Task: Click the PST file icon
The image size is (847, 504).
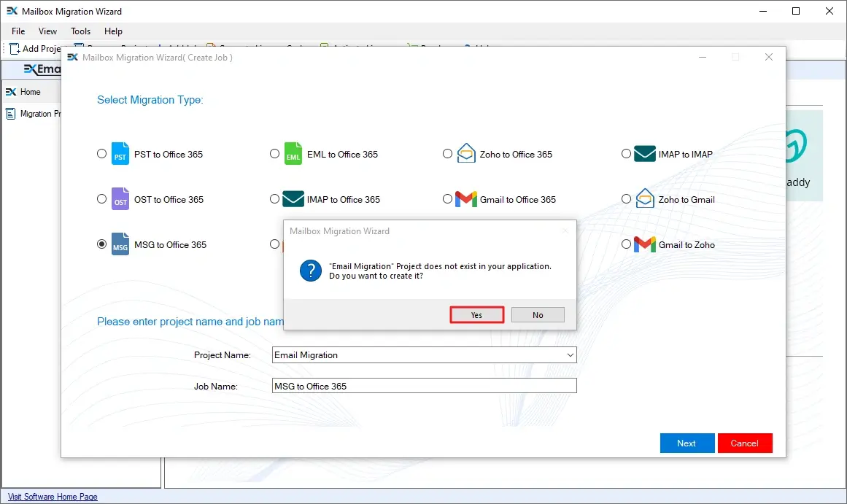Action: coord(120,154)
